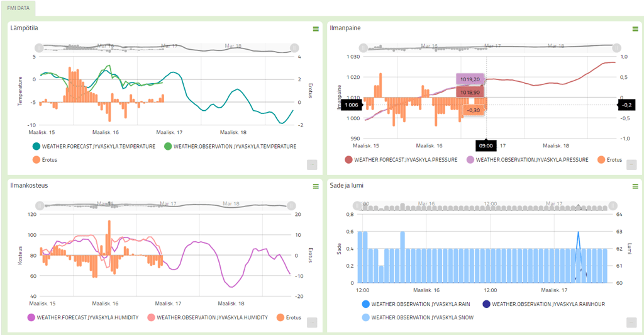The width and height of the screenshot is (644, 335).
Task: Click the Lämpötila panel title
Action: pyautogui.click(x=24, y=28)
